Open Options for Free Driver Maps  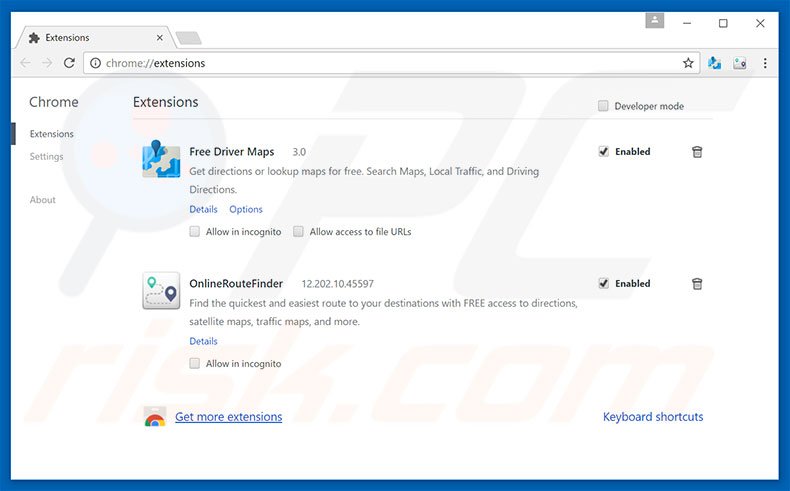pyautogui.click(x=246, y=209)
